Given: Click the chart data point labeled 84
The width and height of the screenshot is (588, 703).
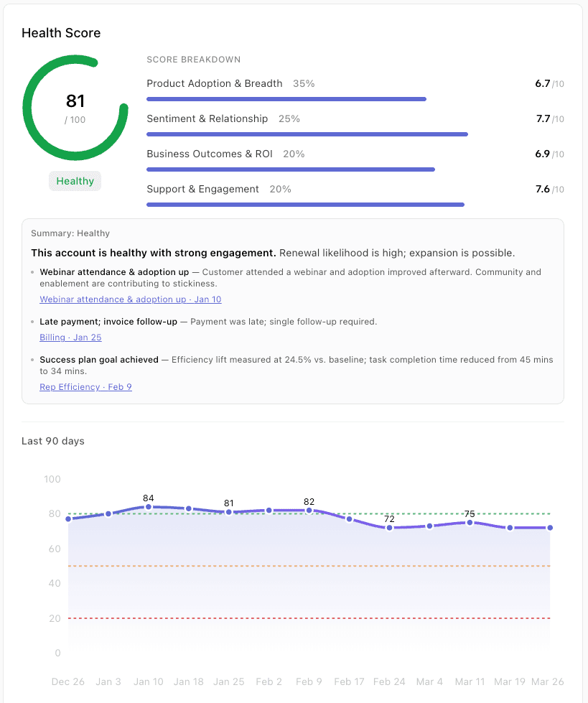Looking at the screenshot, I should coord(149,507).
